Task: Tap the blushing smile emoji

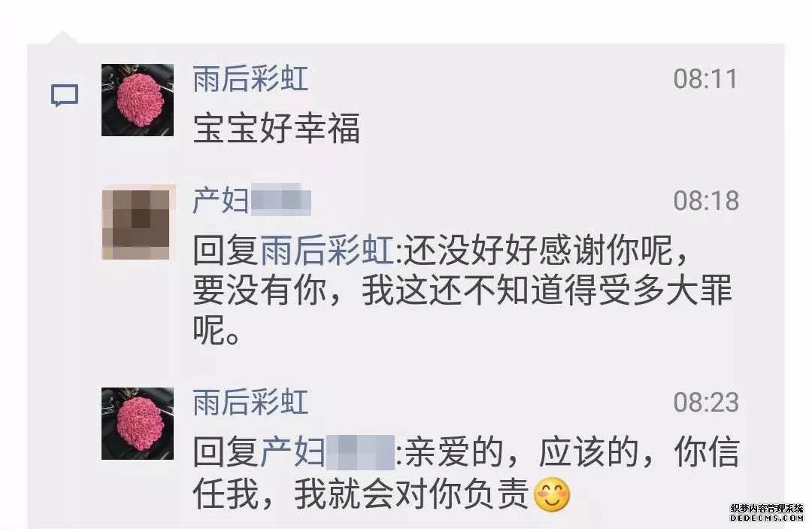Action: pos(553,494)
